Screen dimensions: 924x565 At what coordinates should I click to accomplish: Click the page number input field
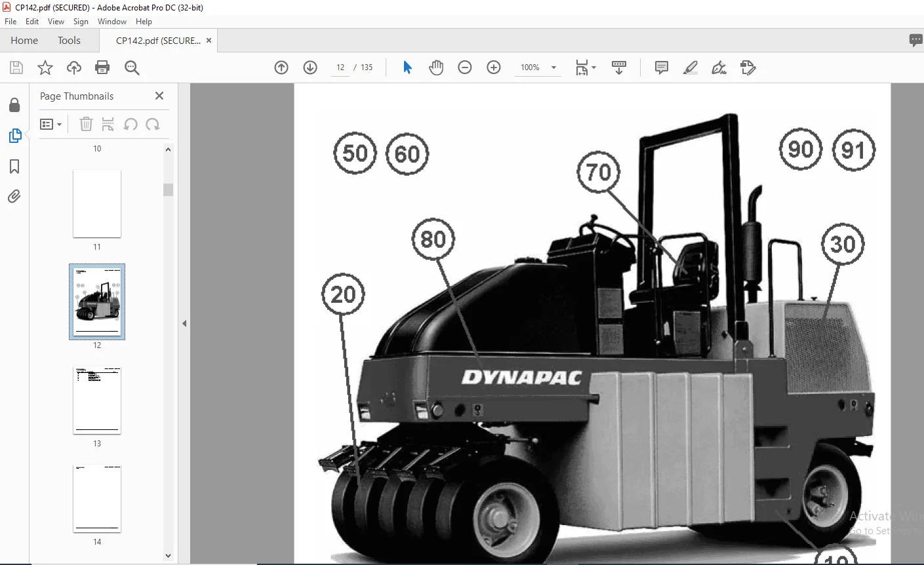point(340,68)
